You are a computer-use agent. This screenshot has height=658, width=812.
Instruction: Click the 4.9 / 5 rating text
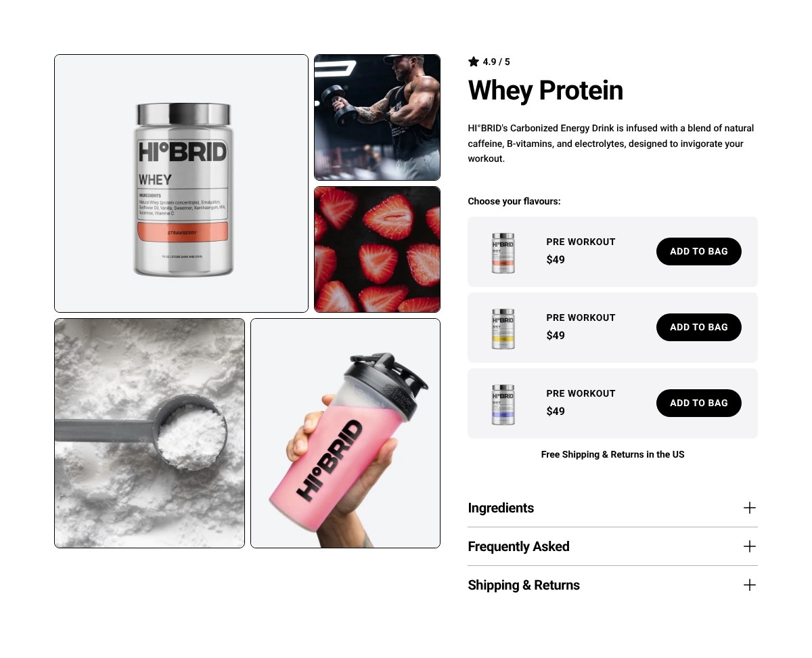click(497, 62)
